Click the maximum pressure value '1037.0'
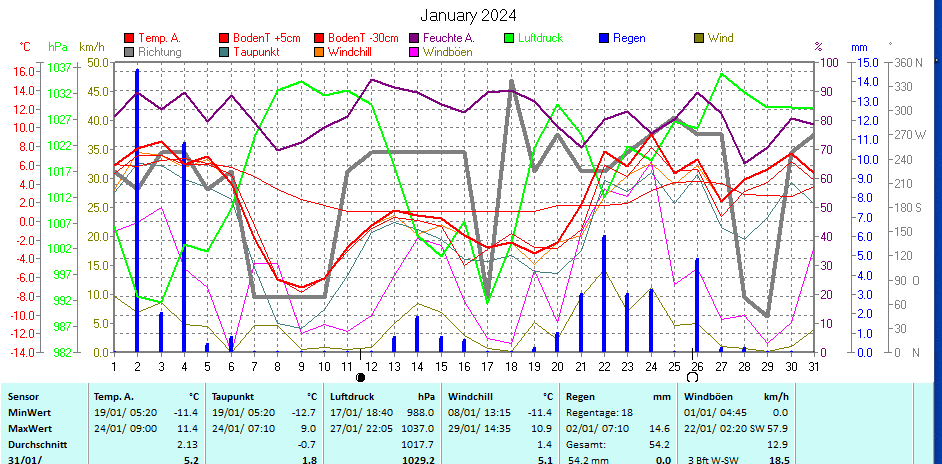The width and height of the screenshot is (942, 464). click(x=418, y=429)
